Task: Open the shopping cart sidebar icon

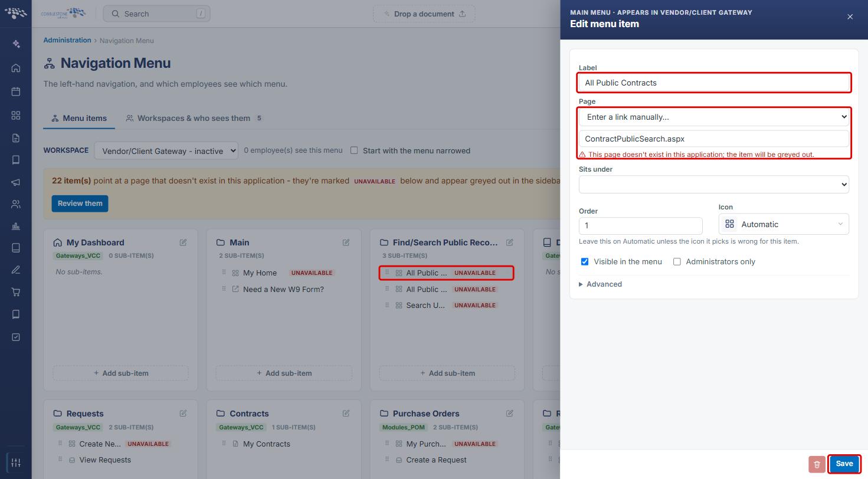Action: click(x=16, y=292)
